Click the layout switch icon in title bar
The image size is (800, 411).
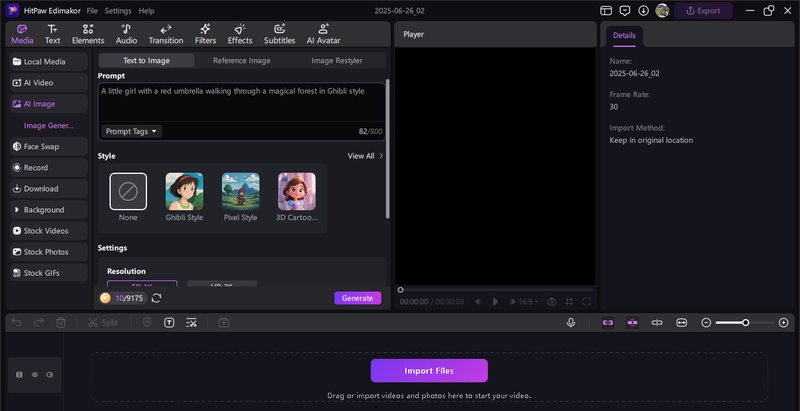(606, 11)
